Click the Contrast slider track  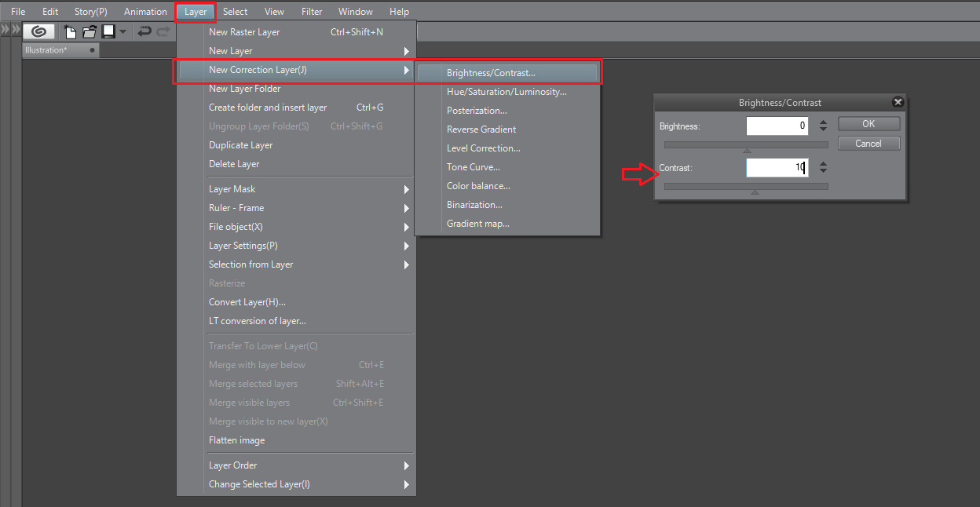746,187
